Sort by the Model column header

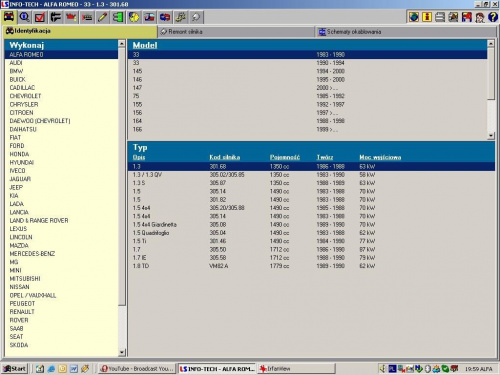[145, 45]
